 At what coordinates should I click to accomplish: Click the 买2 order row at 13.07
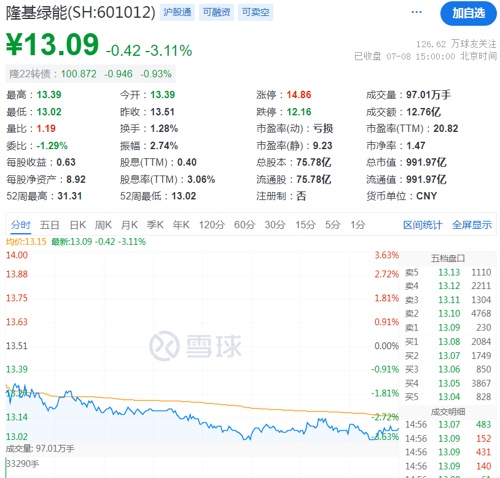448,356
